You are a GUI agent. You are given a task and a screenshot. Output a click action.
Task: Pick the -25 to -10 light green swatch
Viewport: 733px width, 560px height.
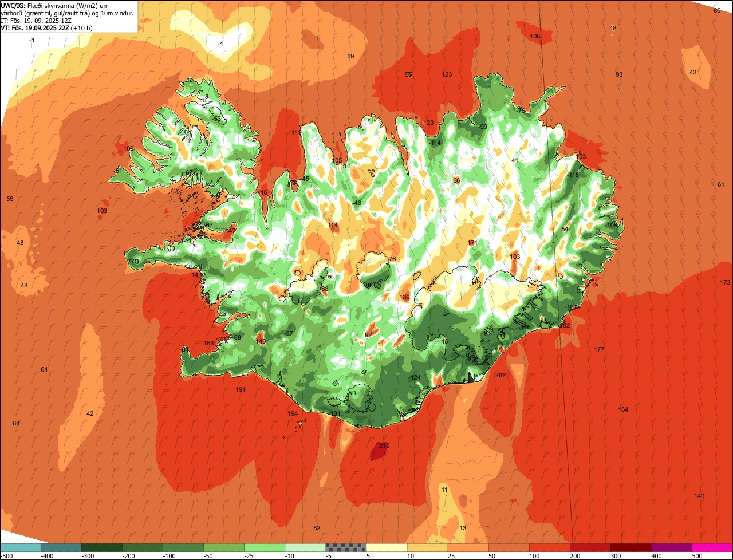pos(264,547)
